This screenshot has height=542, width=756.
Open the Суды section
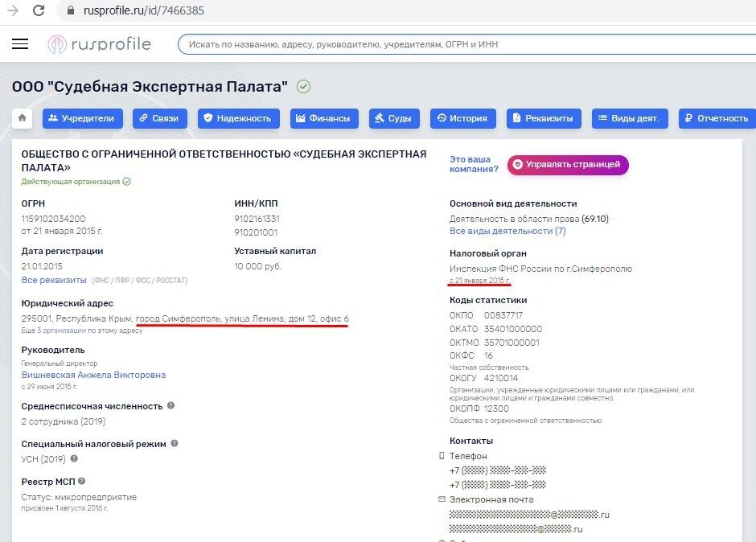point(393,118)
